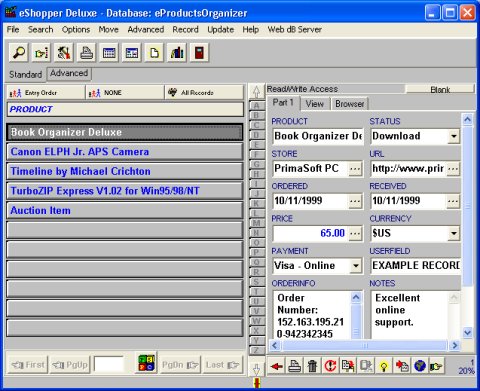Screen dimensions: 480x391
Task: Click the ellipsis button beside RECEIVED date
Action: 453,201
